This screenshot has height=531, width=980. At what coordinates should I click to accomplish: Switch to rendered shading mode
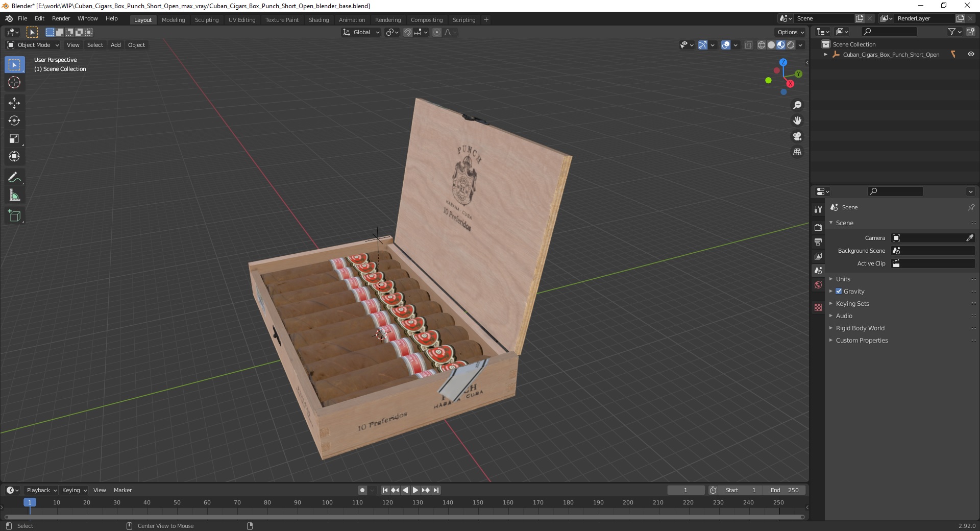(x=791, y=45)
